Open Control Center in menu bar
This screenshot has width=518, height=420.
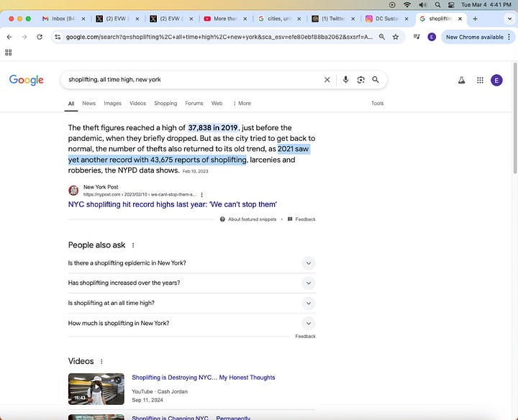(451, 4)
